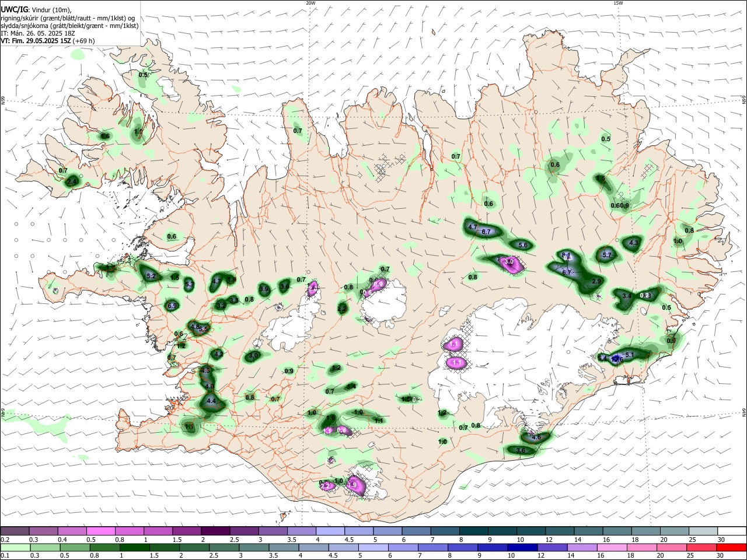Click the '(+69 h)' forecast offset text
This screenshot has width=747, height=560.
(84, 41)
